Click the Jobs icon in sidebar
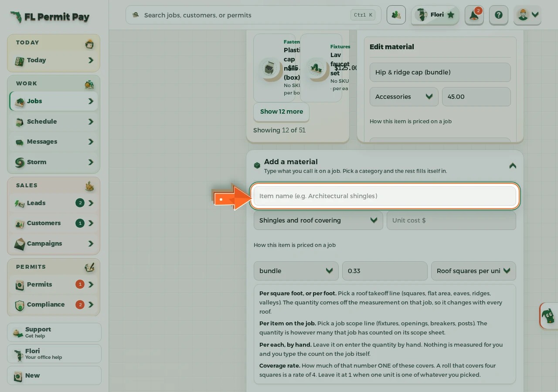The image size is (558, 392). [20, 101]
